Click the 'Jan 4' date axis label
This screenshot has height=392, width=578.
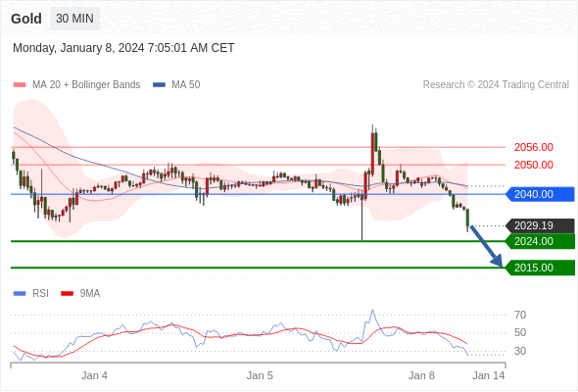94,375
